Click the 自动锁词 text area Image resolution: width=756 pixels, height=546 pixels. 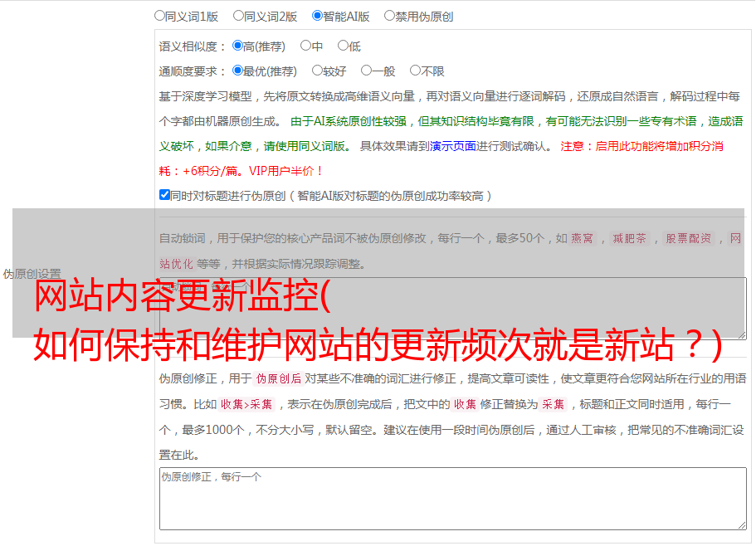[453, 309]
